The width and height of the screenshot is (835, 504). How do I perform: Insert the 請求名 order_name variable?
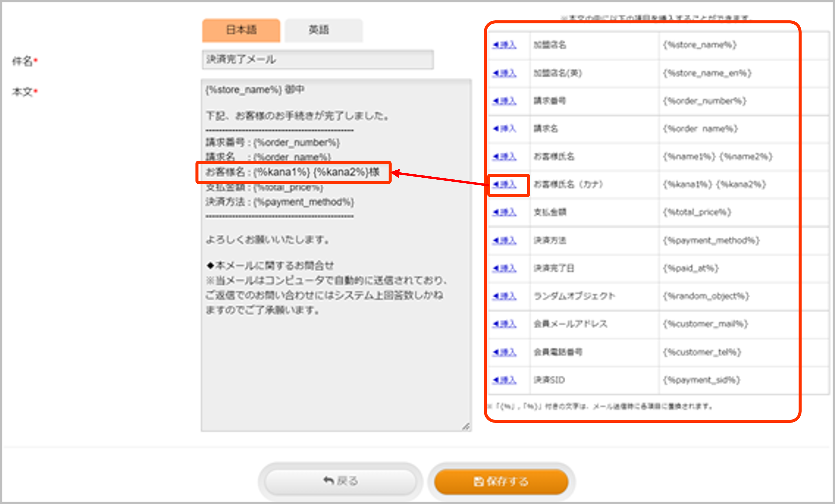pos(504,129)
